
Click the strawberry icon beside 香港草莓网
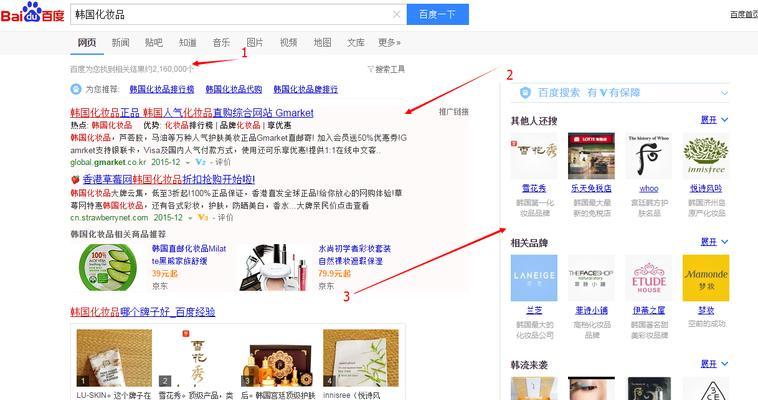[75, 179]
